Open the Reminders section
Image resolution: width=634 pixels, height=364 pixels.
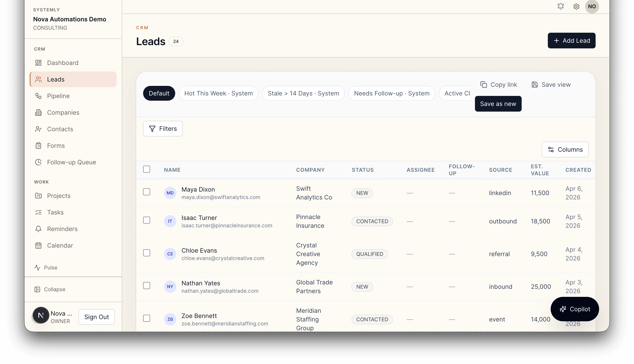tap(62, 229)
